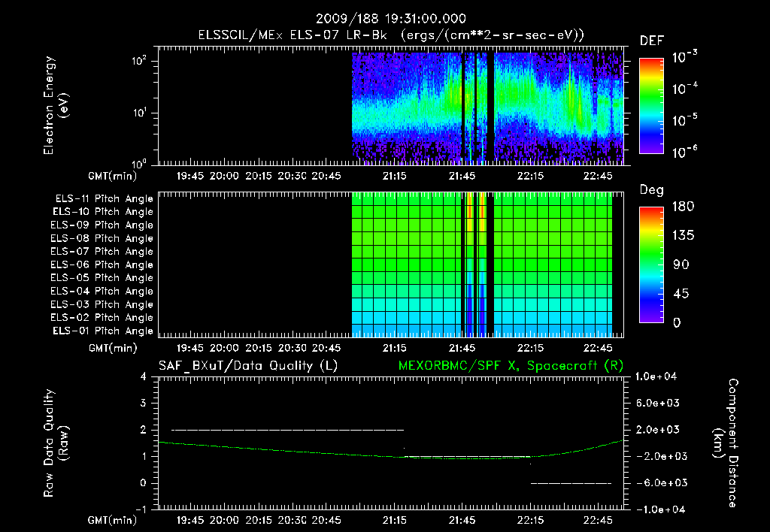Image resolution: width=770 pixels, height=532 pixels.
Task: Click the 45 degree scale value
Action: [x=681, y=294]
